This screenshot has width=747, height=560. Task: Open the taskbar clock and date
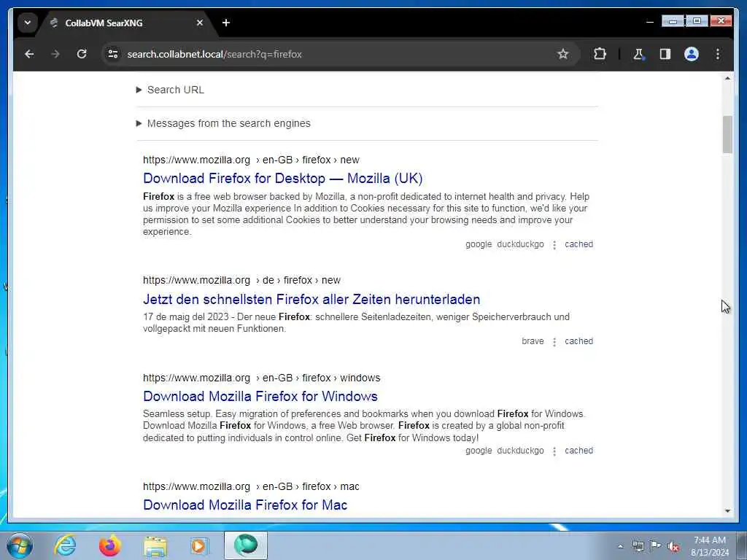tap(710, 546)
